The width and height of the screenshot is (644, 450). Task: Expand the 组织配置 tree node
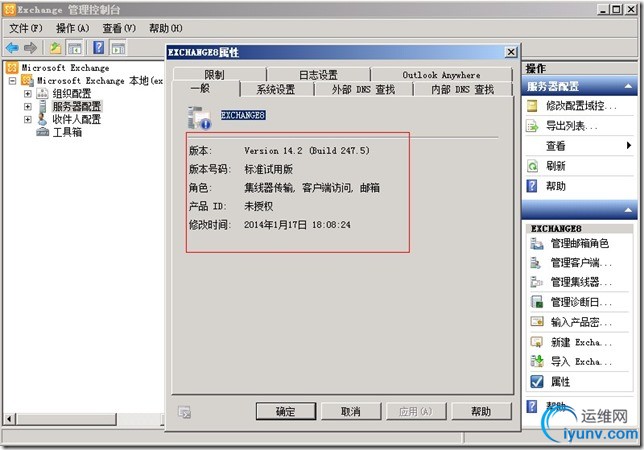(28, 94)
